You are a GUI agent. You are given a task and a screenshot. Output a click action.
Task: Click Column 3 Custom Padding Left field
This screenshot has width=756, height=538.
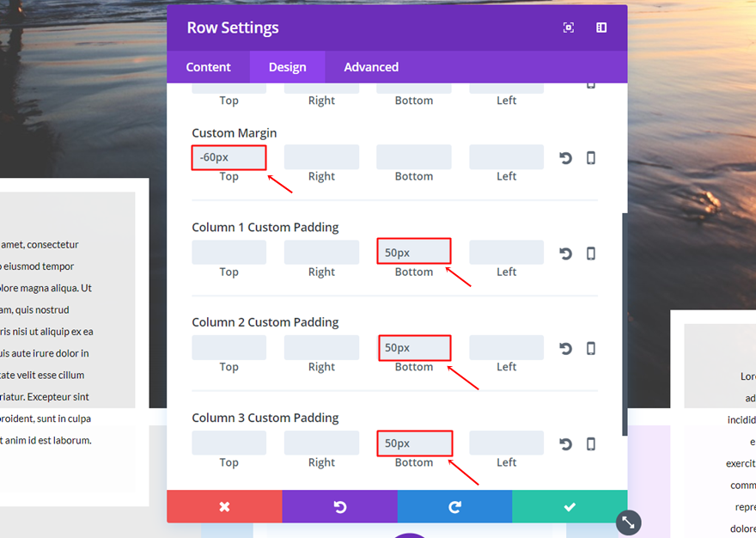pos(507,443)
